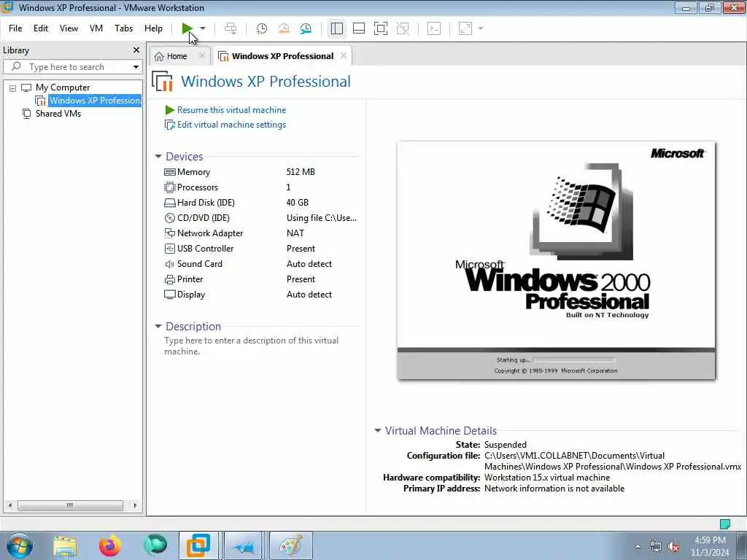The width and height of the screenshot is (747, 560).
Task: Click the library horizontal scrollbar thumb
Action: pyautogui.click(x=70, y=505)
